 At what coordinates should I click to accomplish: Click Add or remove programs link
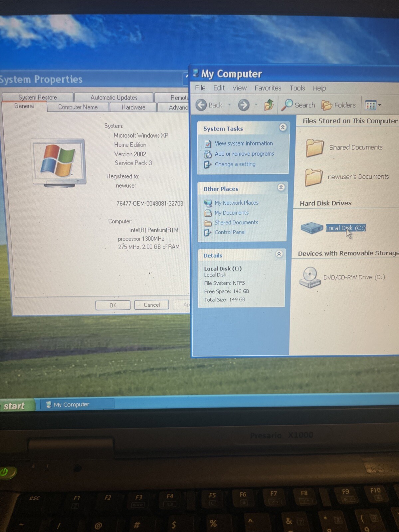[244, 154]
